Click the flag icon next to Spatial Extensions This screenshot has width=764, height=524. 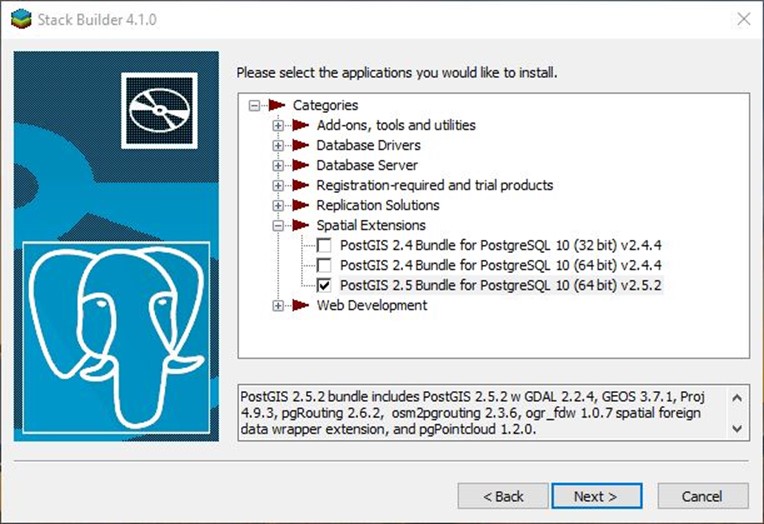pyautogui.click(x=301, y=225)
